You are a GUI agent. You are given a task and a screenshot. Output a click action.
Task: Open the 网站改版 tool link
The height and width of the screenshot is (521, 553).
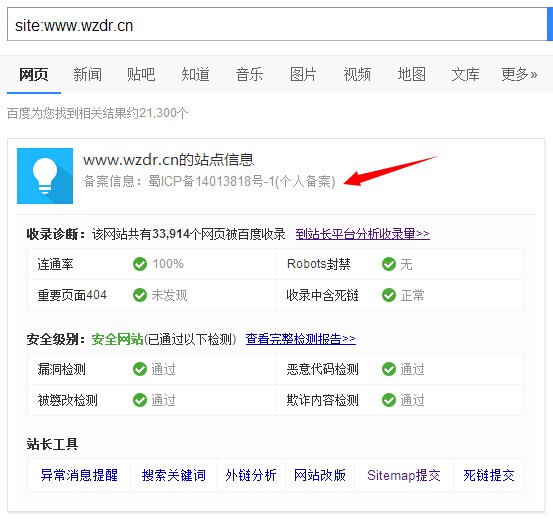pos(320,475)
